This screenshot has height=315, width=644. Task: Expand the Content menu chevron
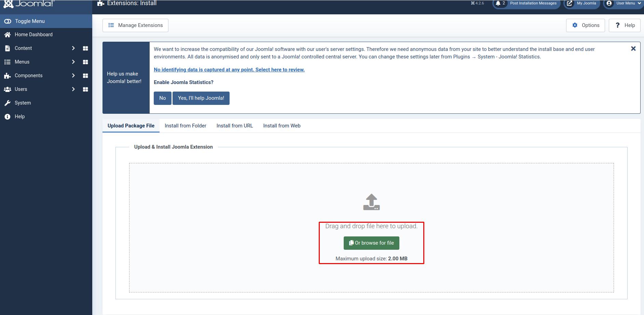(73, 48)
